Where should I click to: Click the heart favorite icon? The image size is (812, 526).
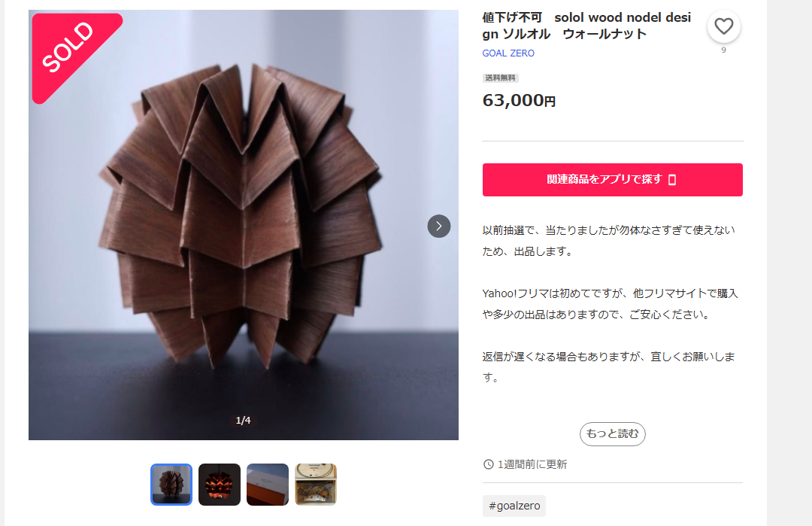pyautogui.click(x=723, y=26)
